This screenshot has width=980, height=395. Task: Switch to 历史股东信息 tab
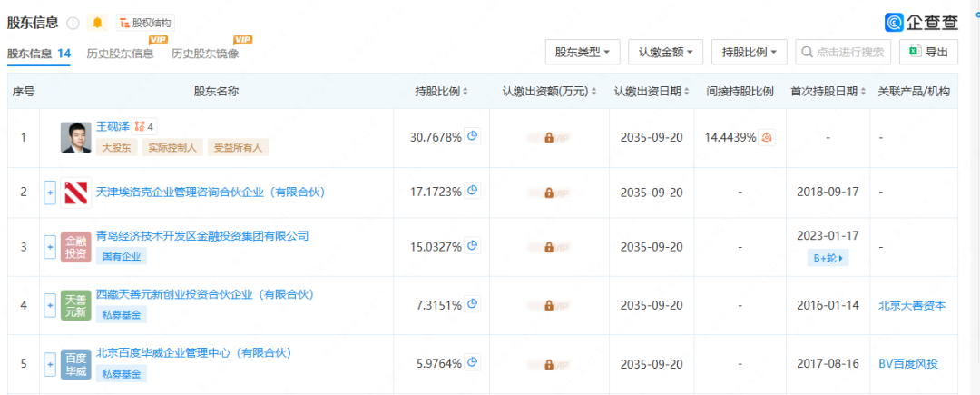click(x=120, y=54)
